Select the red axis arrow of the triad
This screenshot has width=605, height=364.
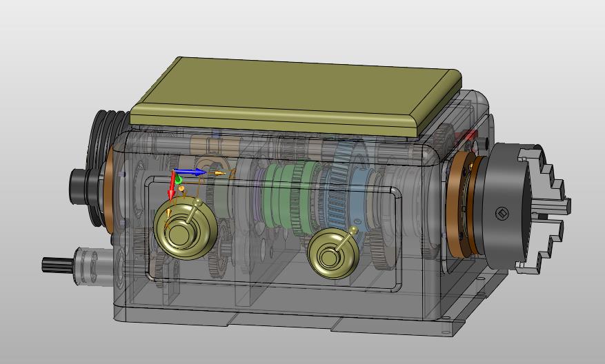[172, 186]
